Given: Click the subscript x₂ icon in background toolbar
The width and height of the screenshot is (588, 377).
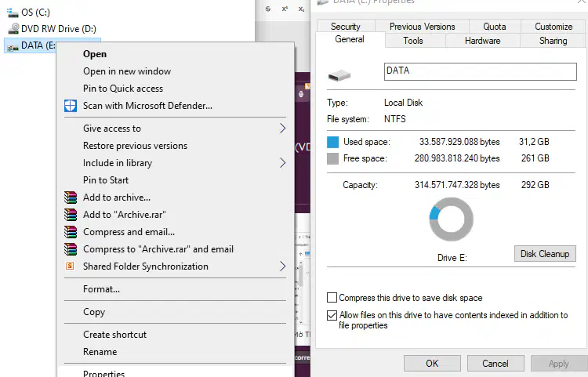Looking at the screenshot, I should 301,9.
